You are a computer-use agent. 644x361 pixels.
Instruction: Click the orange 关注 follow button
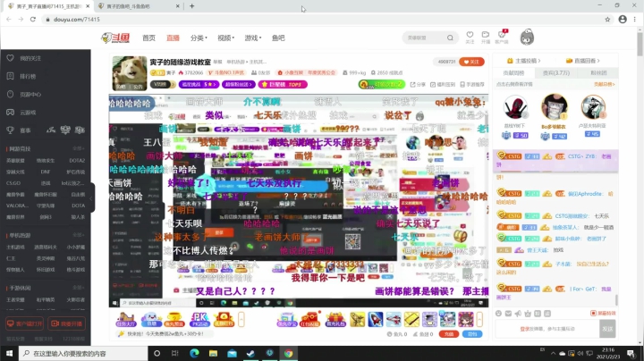471,62
